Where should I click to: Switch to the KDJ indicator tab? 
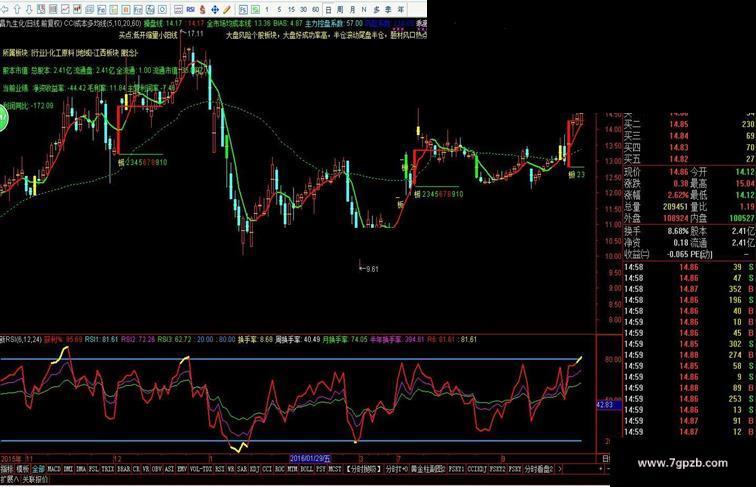click(x=255, y=469)
